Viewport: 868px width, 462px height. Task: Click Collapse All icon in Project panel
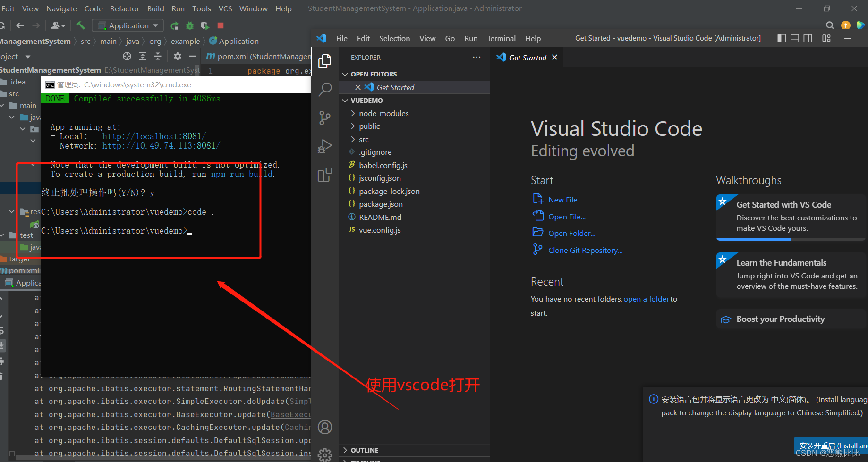(x=158, y=56)
